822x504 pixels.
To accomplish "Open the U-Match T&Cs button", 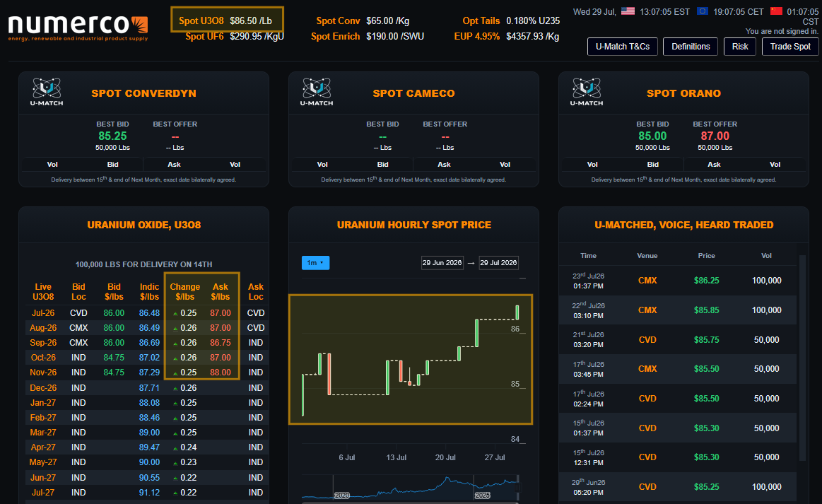I will click(622, 47).
